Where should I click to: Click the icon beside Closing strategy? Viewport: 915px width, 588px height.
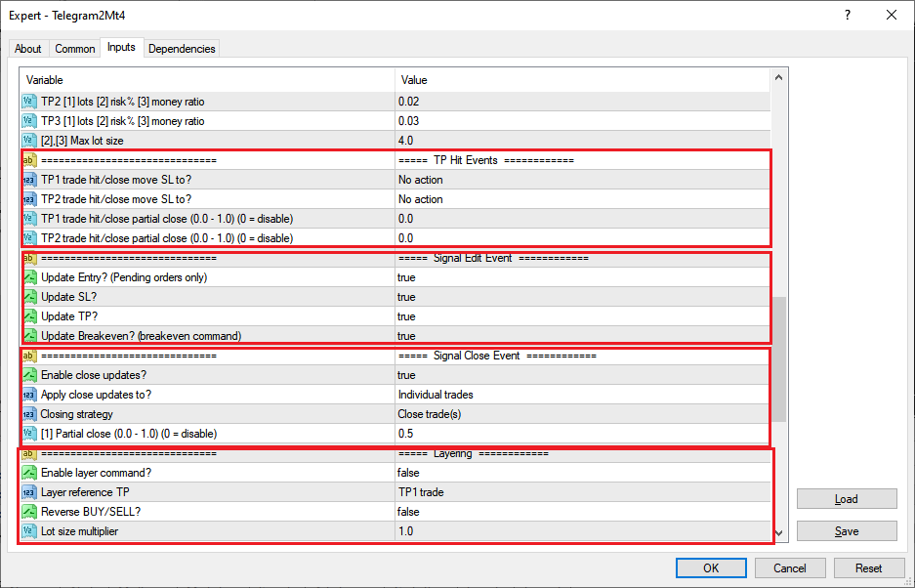29,414
